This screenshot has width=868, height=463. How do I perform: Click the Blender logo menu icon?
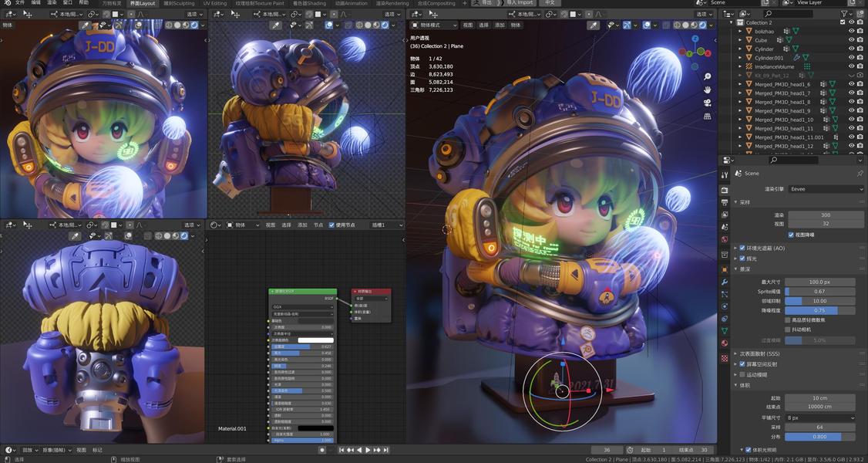[7, 3]
